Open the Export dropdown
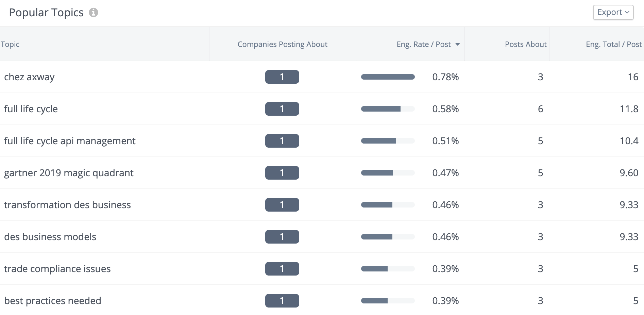Viewport: 644px width, 315px height. (612, 12)
